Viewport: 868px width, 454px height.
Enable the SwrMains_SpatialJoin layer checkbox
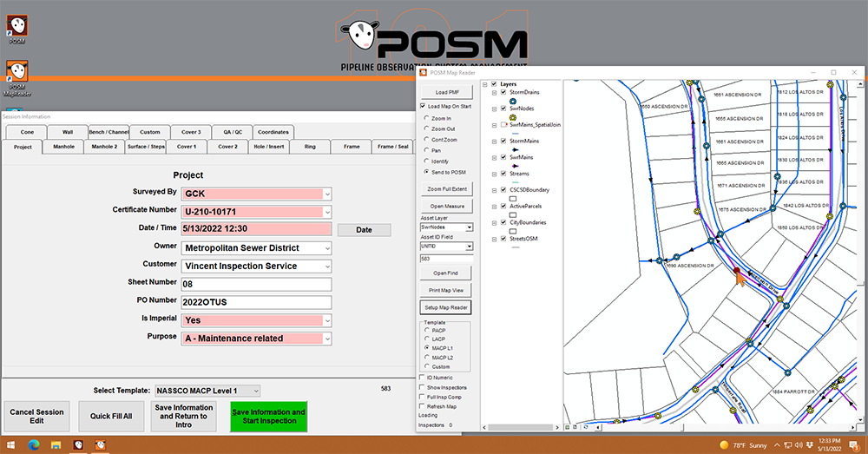click(x=503, y=125)
